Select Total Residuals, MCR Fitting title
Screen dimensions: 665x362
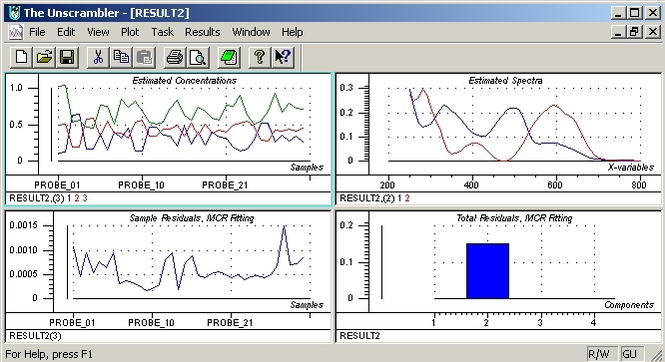pyautogui.click(x=514, y=218)
